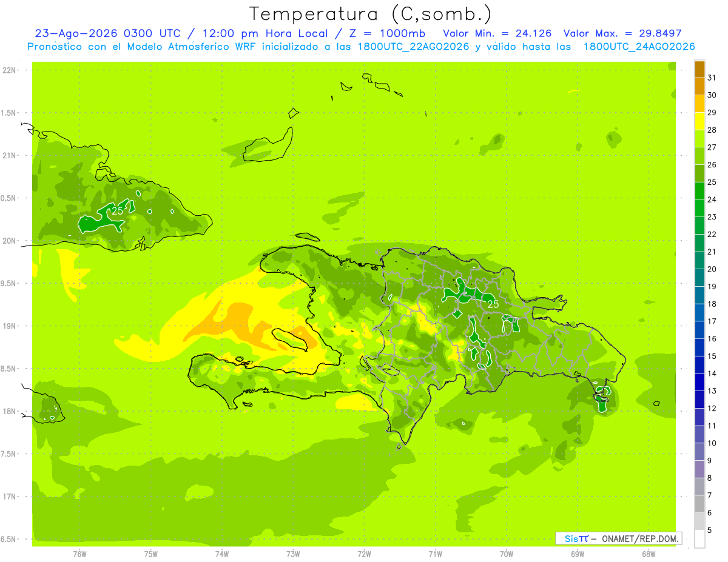
Task: Pick the green legend band between 24 and 25
Action: (x=699, y=190)
